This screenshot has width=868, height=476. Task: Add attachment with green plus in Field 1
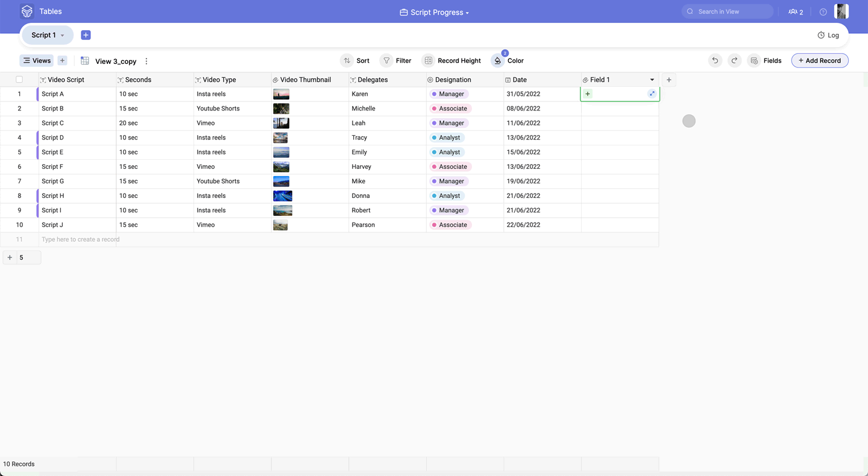tap(588, 94)
